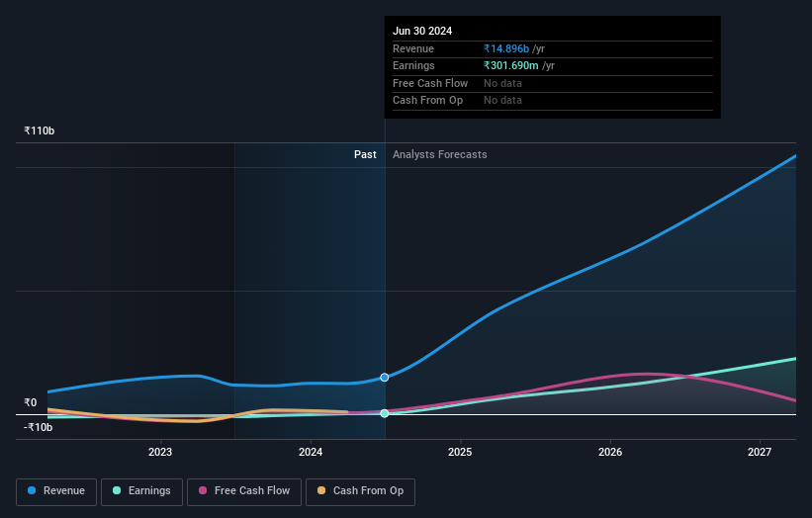
Task: Toggle the Free Cash Flow legend button
Action: click(x=244, y=491)
